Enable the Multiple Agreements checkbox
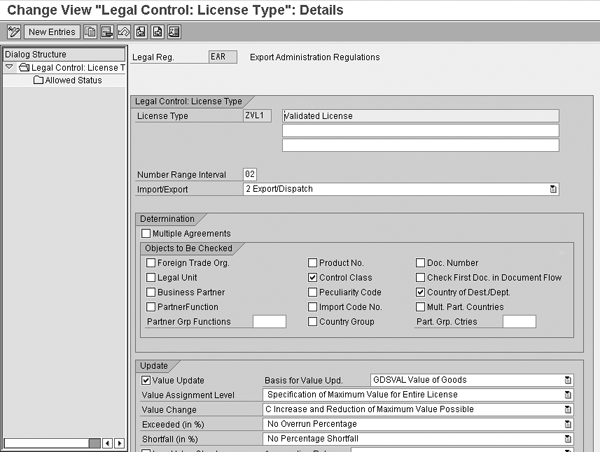This screenshot has width=600, height=452. [x=146, y=233]
